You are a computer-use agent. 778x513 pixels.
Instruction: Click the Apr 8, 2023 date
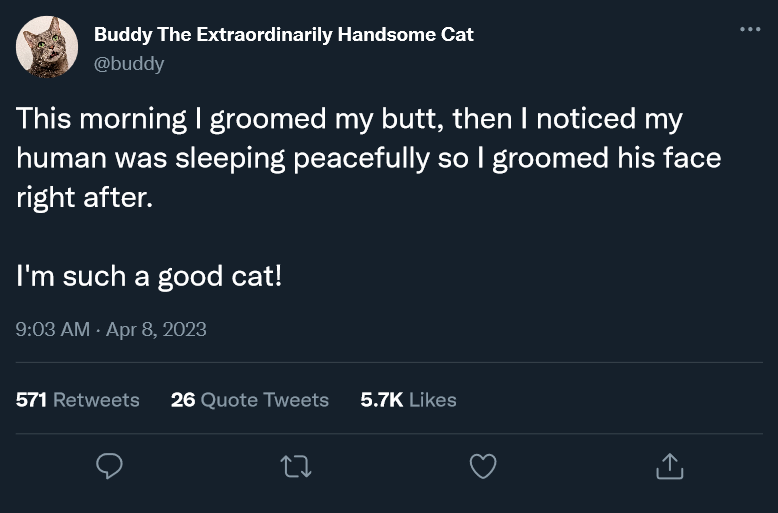(156, 329)
